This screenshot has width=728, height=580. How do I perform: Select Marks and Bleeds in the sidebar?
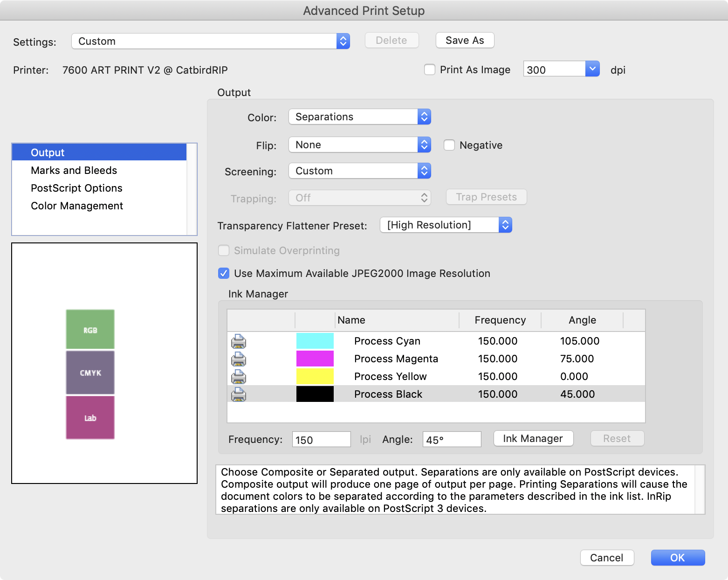tap(74, 170)
